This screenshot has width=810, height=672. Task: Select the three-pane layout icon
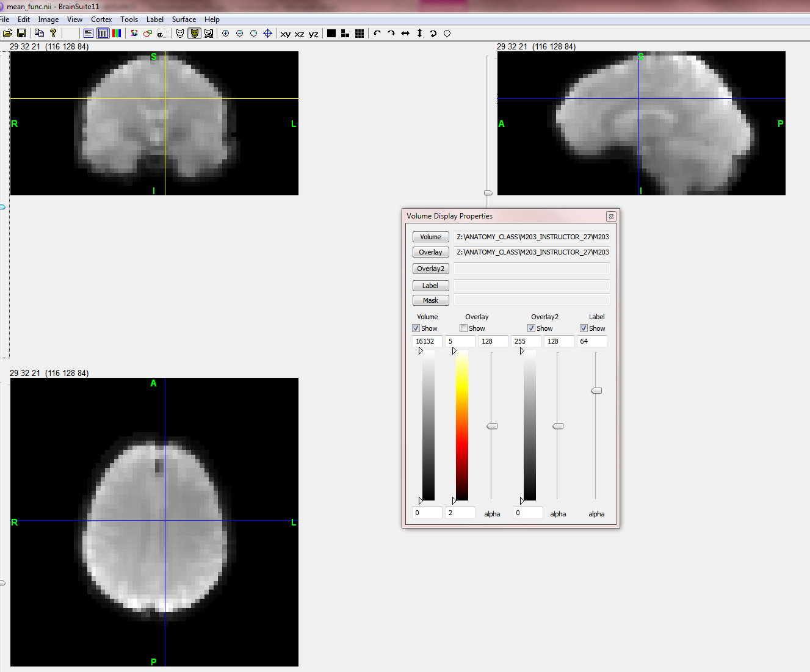345,33
